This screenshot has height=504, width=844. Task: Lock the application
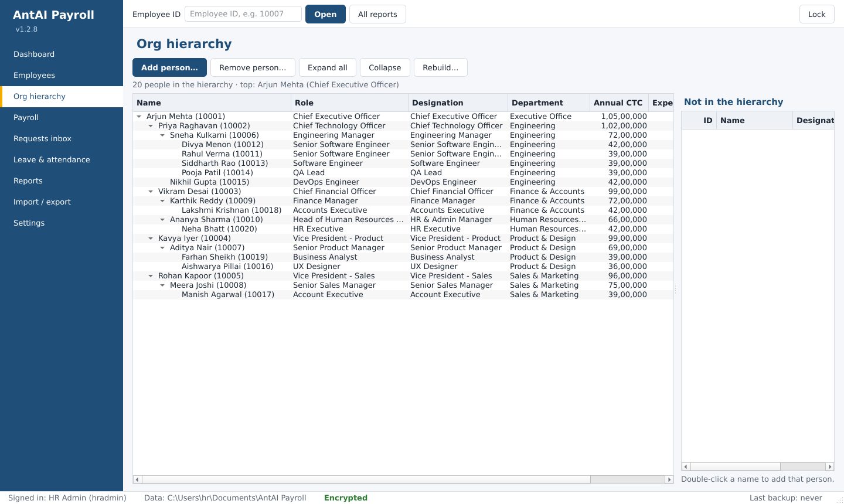click(x=816, y=14)
